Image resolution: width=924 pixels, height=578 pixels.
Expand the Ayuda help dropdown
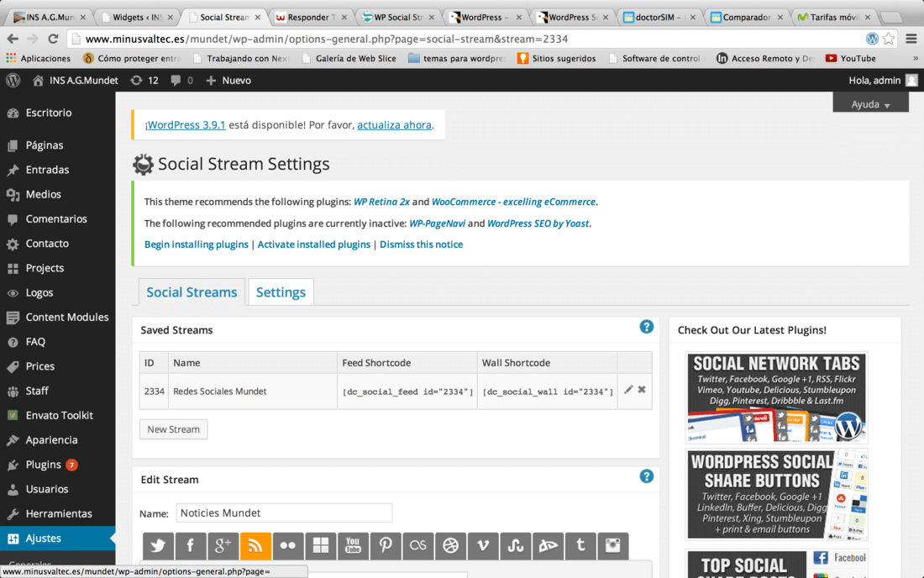(870, 104)
